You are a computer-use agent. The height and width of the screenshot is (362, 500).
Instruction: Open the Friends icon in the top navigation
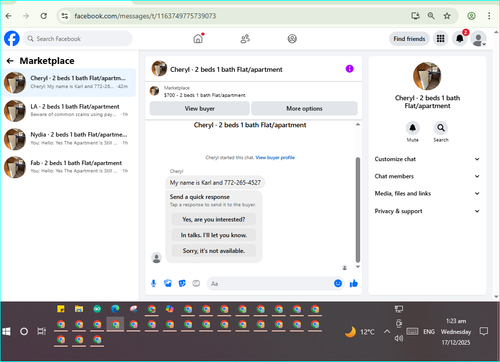click(245, 39)
